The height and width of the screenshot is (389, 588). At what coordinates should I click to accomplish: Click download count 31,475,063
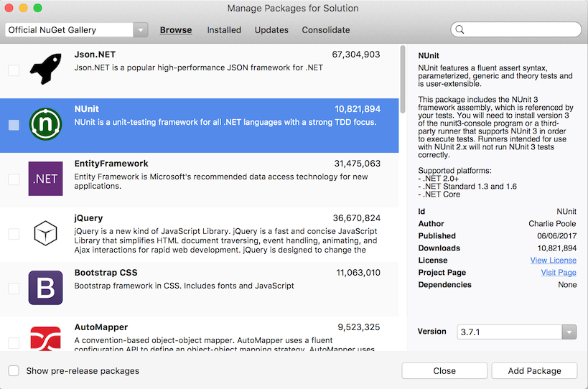coord(358,164)
